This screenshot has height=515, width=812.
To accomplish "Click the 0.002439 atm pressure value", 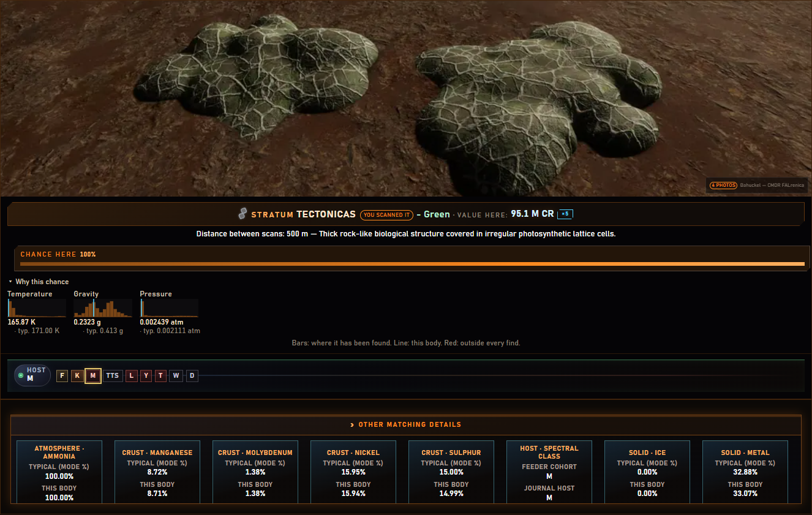I will [161, 322].
